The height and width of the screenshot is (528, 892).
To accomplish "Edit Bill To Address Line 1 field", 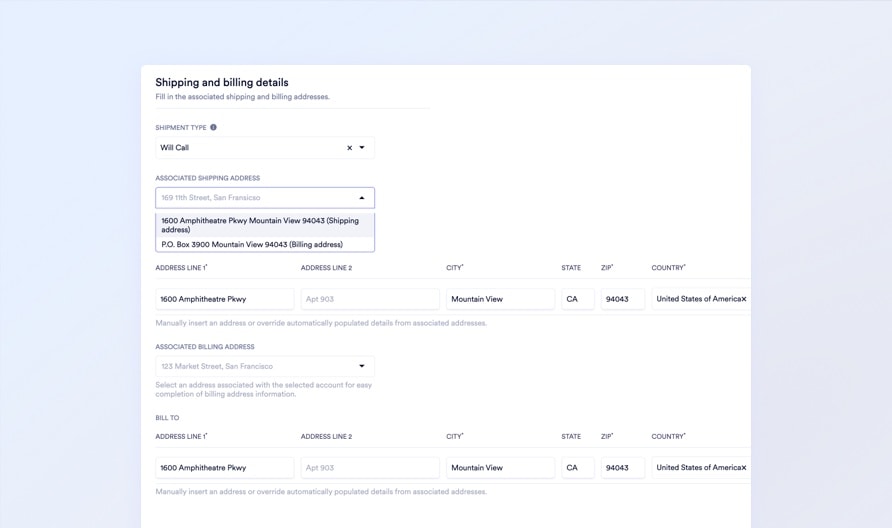I will tap(225, 468).
